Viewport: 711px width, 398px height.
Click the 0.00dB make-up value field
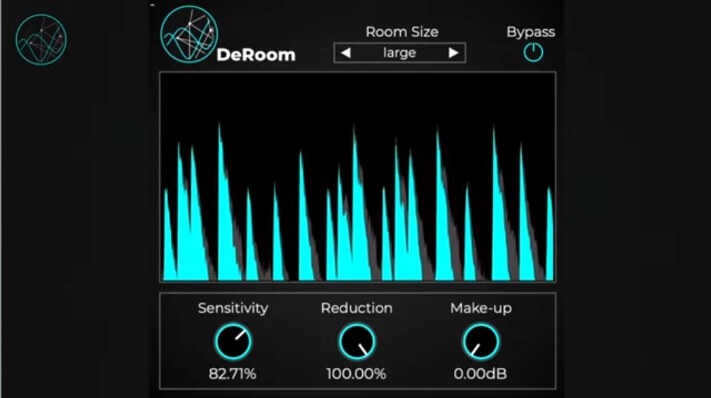tap(480, 374)
